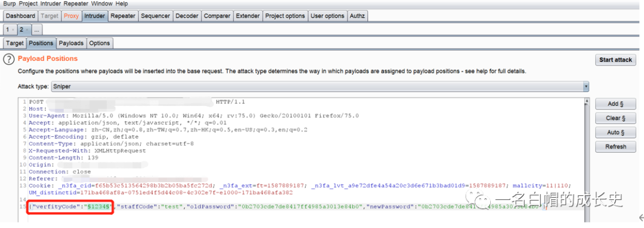Click the $1234$ payload marker value
The width and height of the screenshot is (644, 228).
coord(98,207)
